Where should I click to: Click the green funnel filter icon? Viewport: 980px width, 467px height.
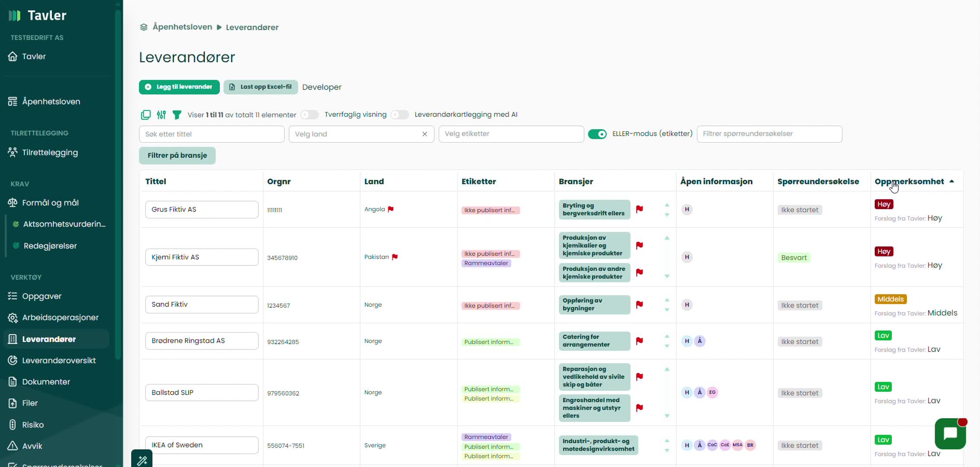pos(177,115)
